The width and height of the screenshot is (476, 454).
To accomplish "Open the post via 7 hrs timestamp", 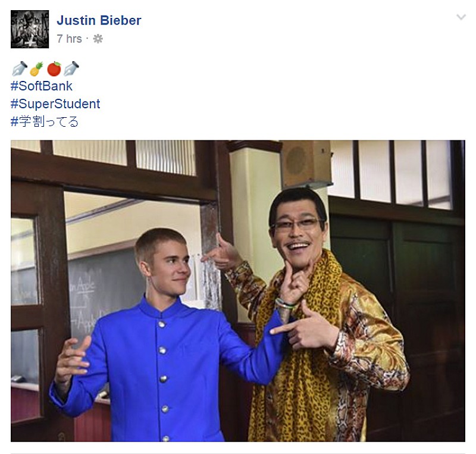I will coord(69,39).
